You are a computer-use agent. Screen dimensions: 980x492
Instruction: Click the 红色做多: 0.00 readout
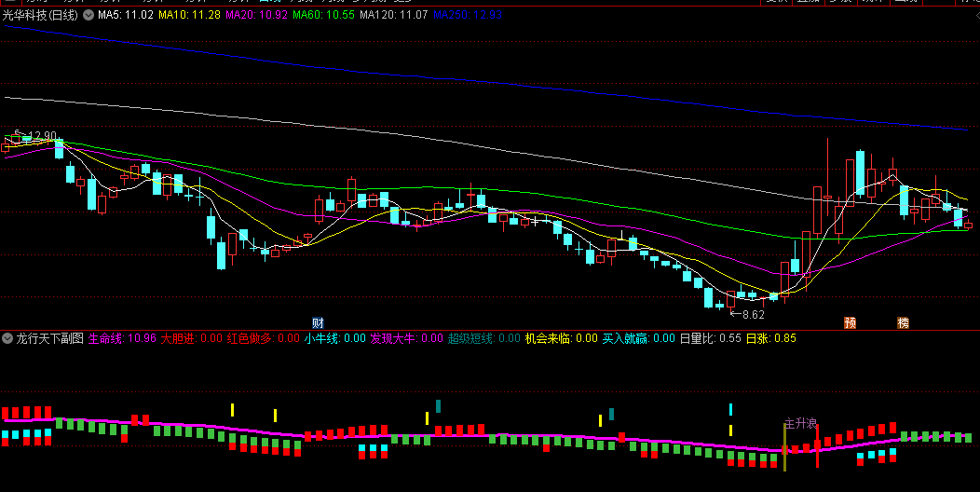[263, 339]
